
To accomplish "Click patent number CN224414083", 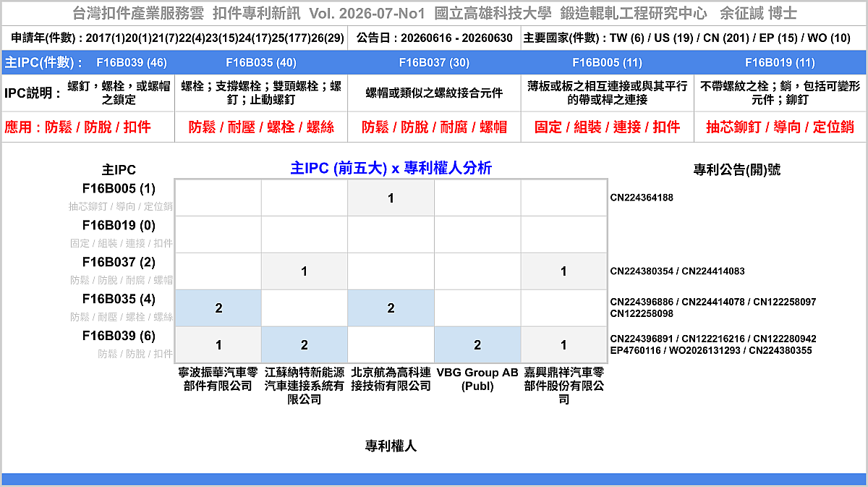I will pos(712,271).
